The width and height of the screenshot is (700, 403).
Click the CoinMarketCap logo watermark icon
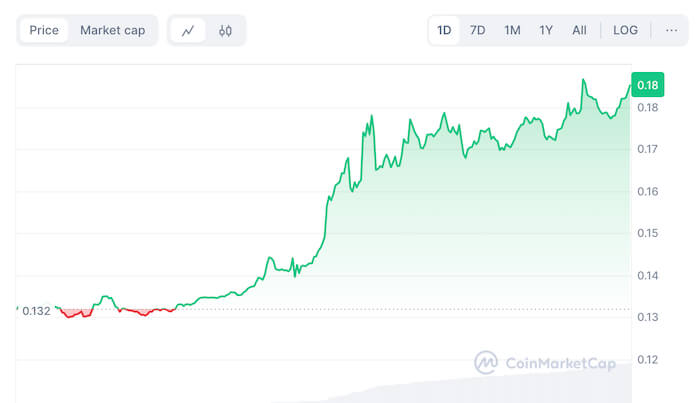(x=487, y=363)
